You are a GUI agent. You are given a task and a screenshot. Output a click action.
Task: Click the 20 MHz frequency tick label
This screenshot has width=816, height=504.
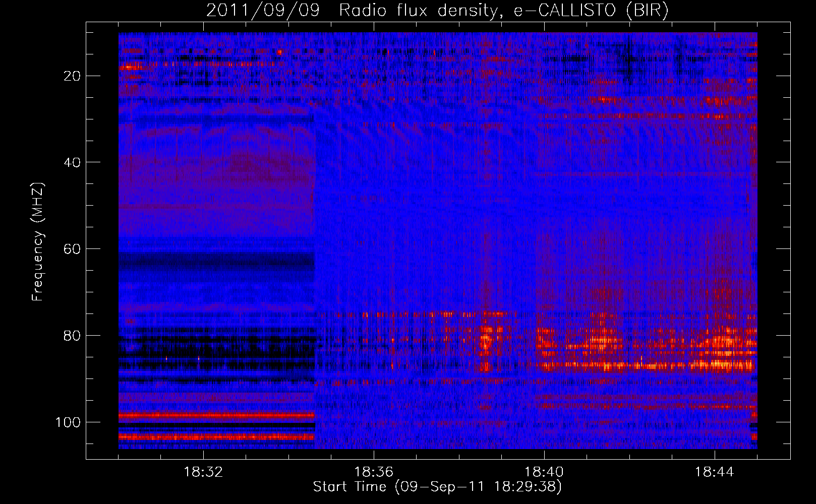pos(73,76)
